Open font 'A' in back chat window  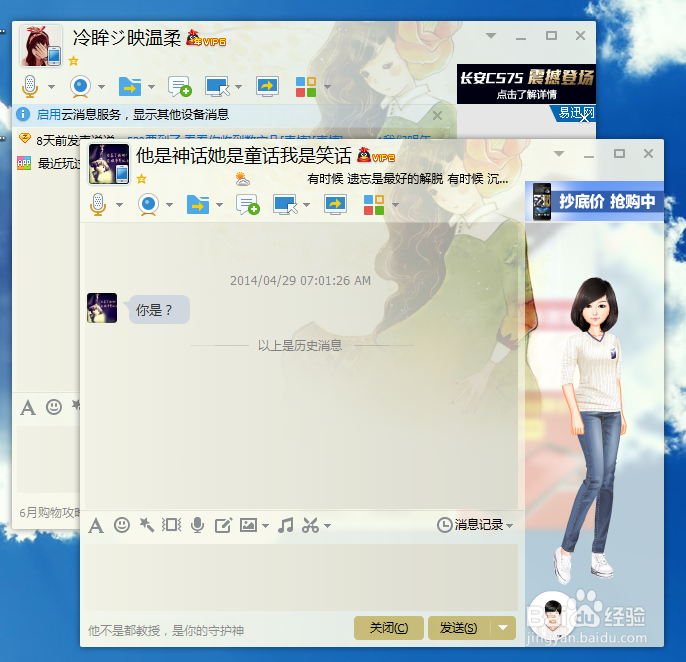(28, 407)
